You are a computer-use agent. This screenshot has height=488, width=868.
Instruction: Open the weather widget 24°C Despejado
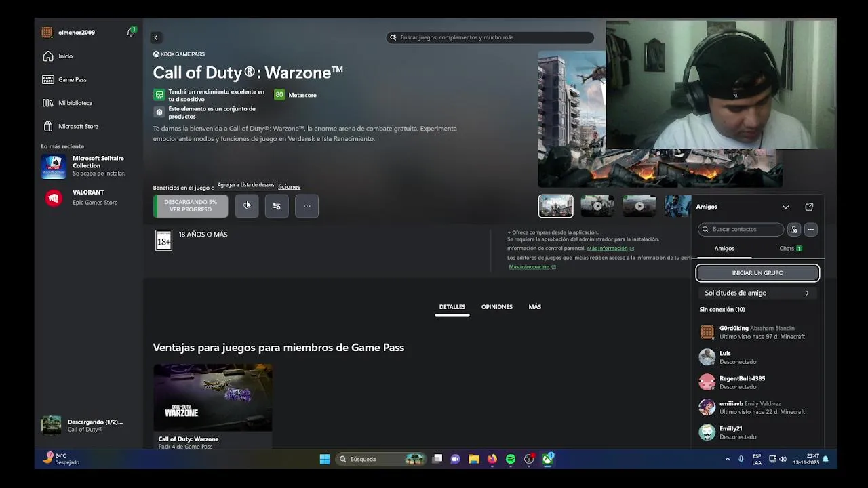61,459
